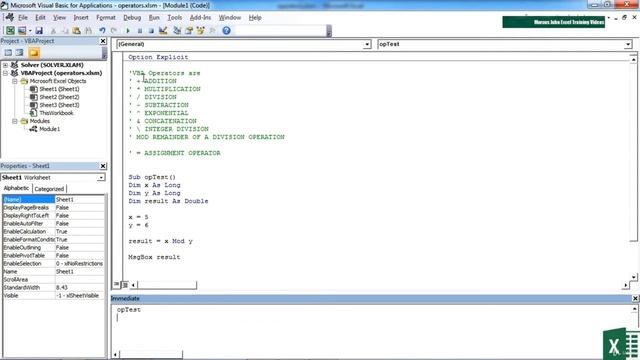Click the Break pause icon

tap(140, 31)
